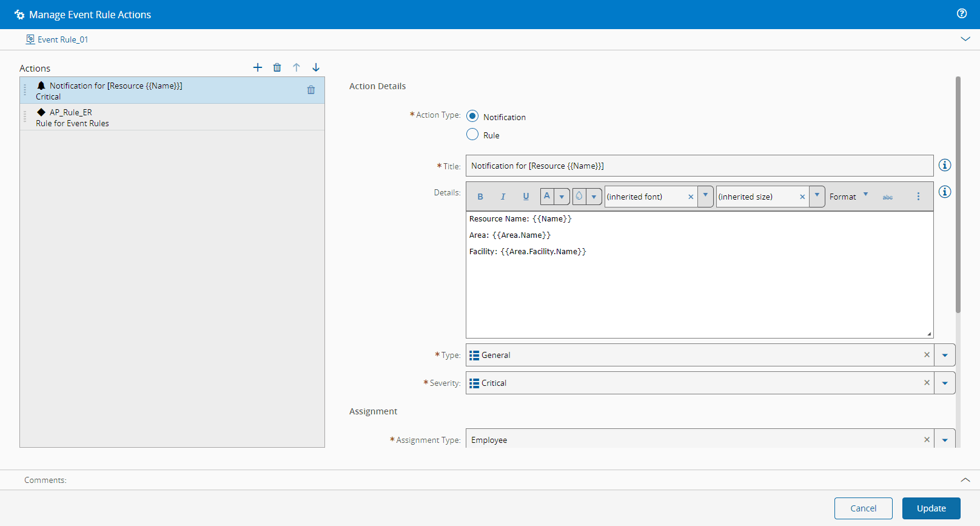Toggle bold formatting in Details editor
980x526 pixels.
click(480, 197)
